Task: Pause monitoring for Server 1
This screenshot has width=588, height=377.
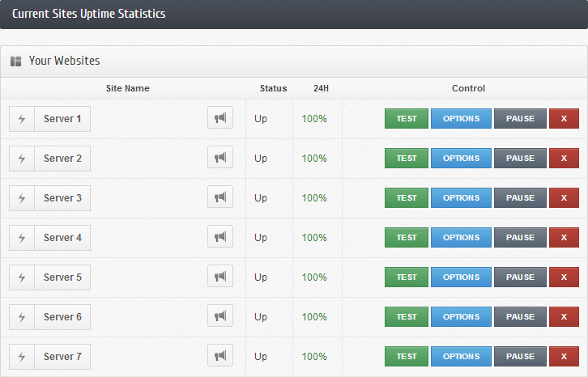Action: pos(520,119)
